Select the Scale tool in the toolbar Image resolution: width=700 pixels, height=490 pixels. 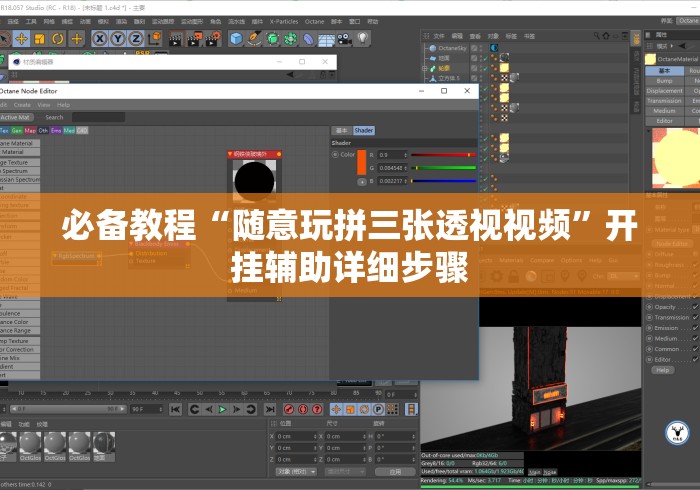pos(40,39)
